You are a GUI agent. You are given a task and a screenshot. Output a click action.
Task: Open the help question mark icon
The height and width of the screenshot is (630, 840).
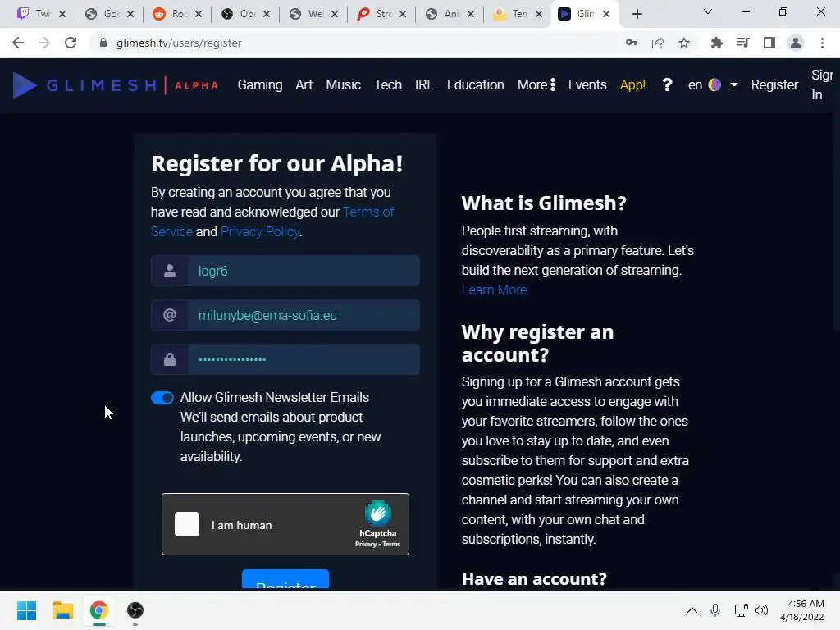click(x=667, y=84)
